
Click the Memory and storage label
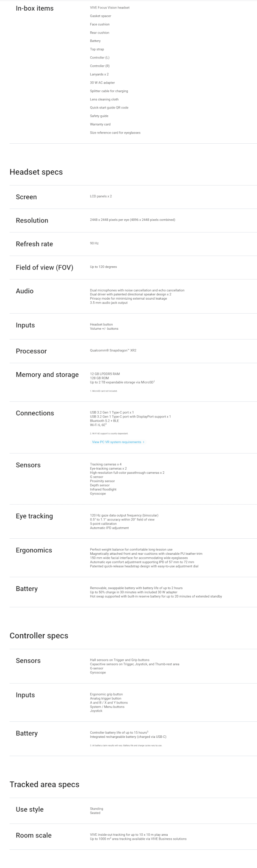[x=47, y=375]
